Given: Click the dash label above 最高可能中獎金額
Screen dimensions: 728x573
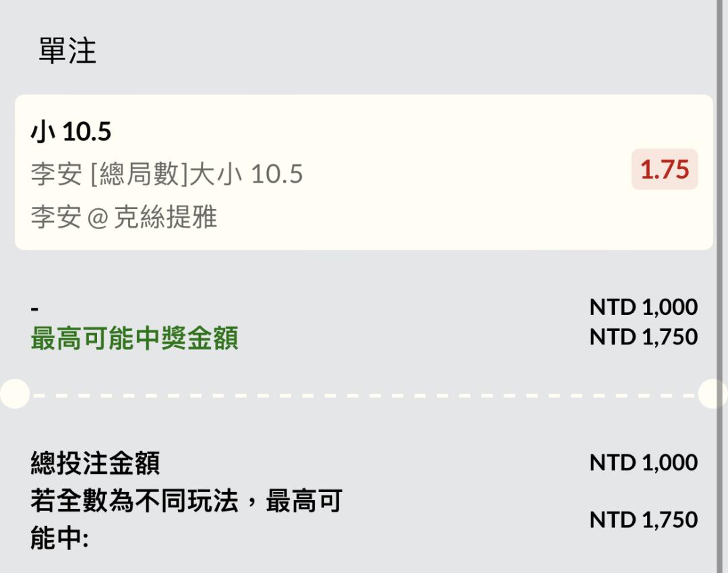Looking at the screenshot, I should [35, 308].
